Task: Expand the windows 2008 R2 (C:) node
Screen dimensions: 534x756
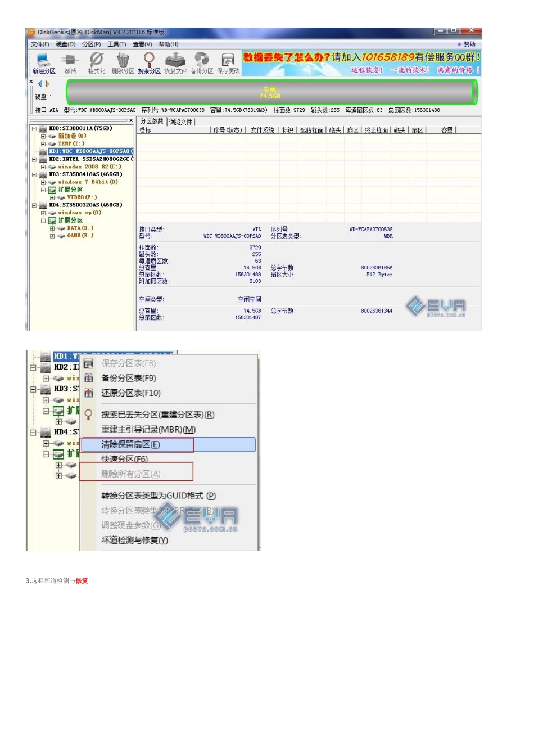Action: (x=43, y=167)
